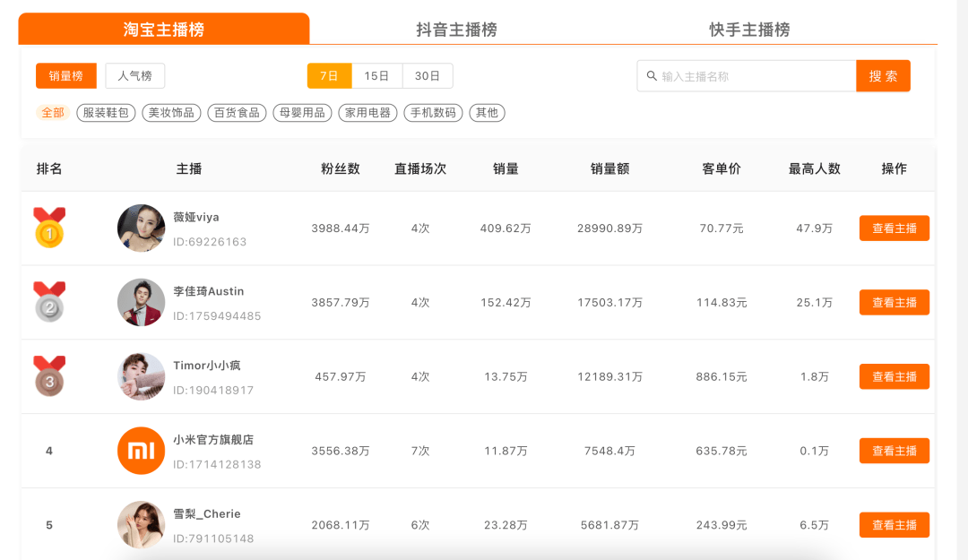Click the 搜索 button
The image size is (968, 560).
tap(884, 76)
